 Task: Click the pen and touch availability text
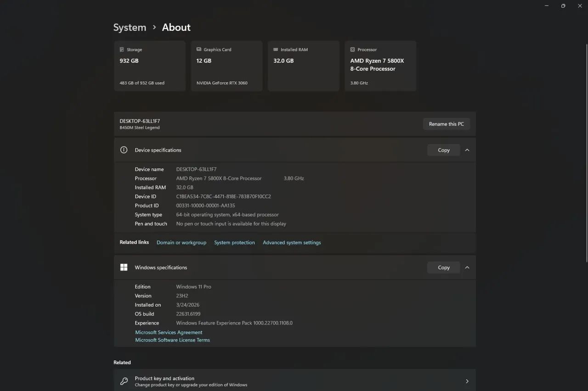coord(231,224)
